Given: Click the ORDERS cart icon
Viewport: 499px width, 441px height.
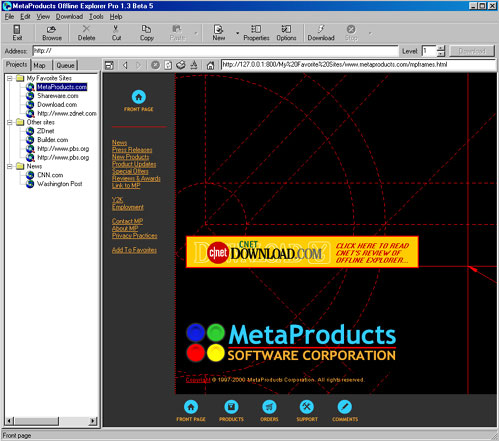Looking at the screenshot, I should pos(269,407).
